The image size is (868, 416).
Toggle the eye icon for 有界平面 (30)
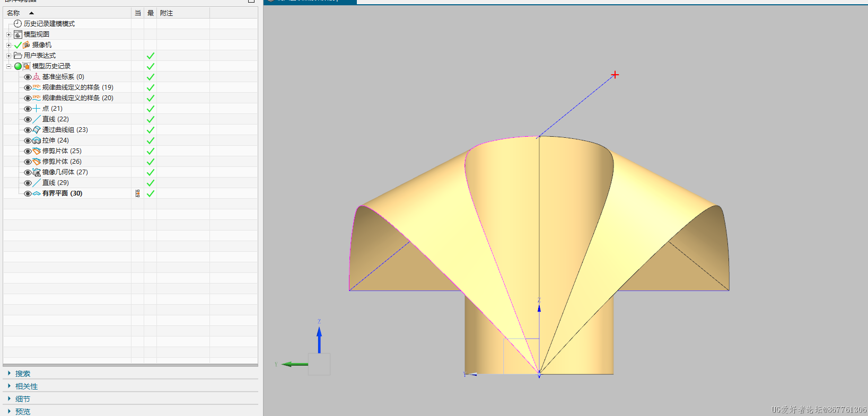28,193
